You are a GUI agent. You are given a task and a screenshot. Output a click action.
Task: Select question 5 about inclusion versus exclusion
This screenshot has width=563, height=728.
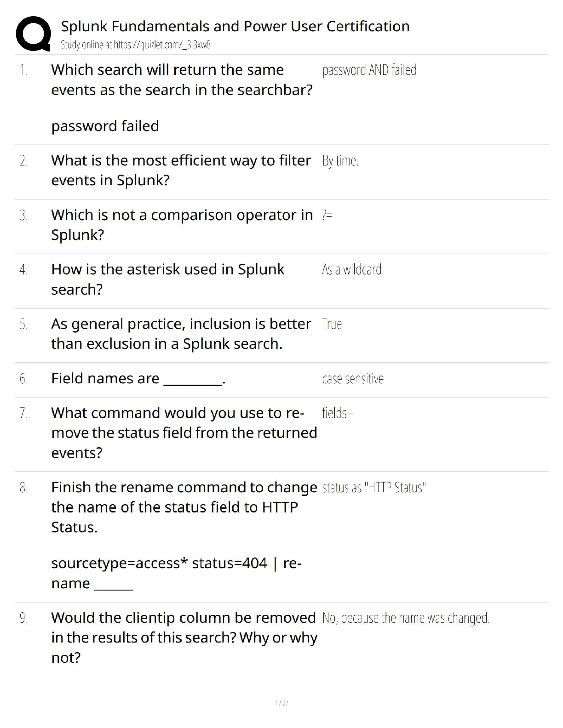[x=180, y=334]
